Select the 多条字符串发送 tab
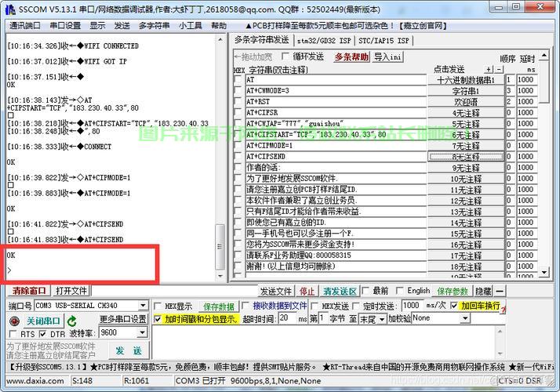The width and height of the screenshot is (560, 392). point(261,40)
